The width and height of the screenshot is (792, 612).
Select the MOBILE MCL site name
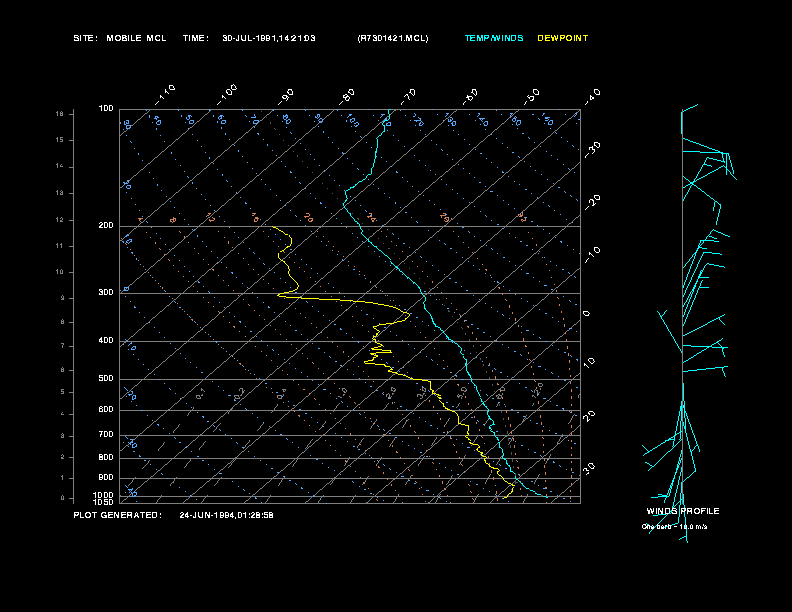click(x=136, y=38)
